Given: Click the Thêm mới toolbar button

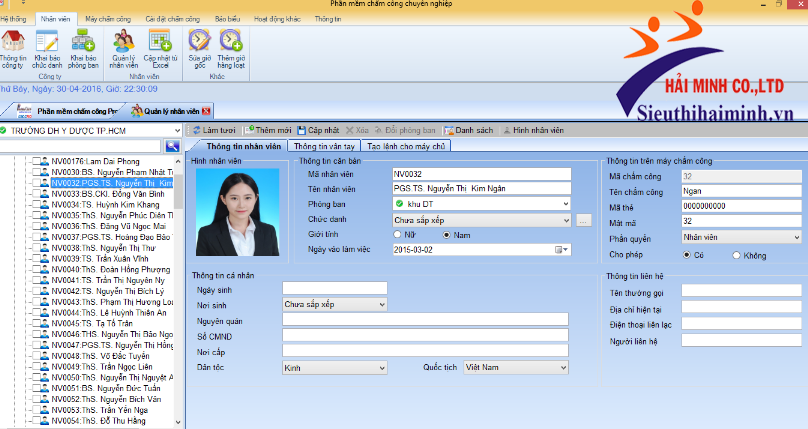Looking at the screenshot, I should 267,130.
